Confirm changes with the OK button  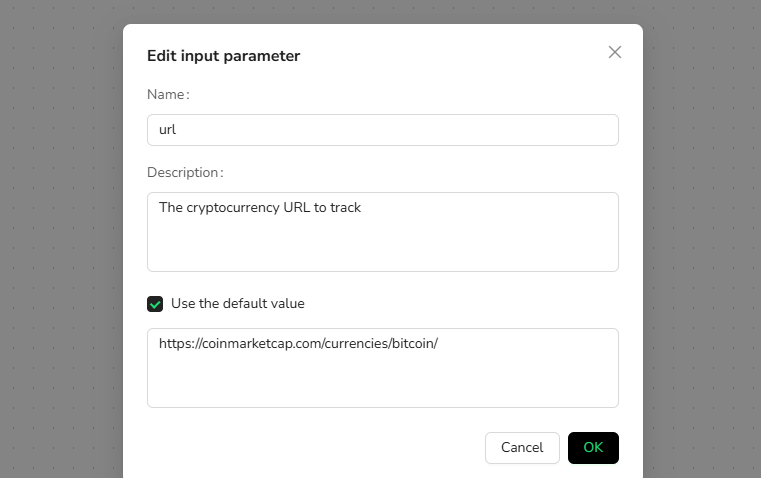click(593, 448)
